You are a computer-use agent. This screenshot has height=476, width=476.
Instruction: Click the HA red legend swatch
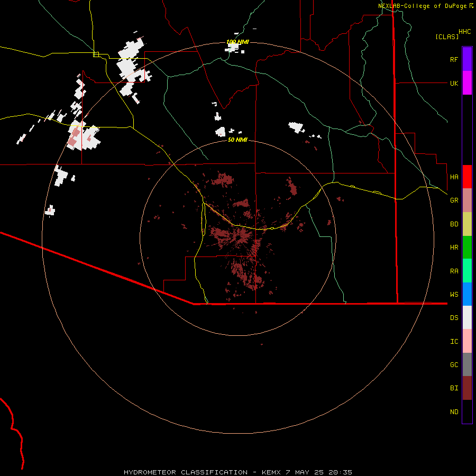(467, 177)
